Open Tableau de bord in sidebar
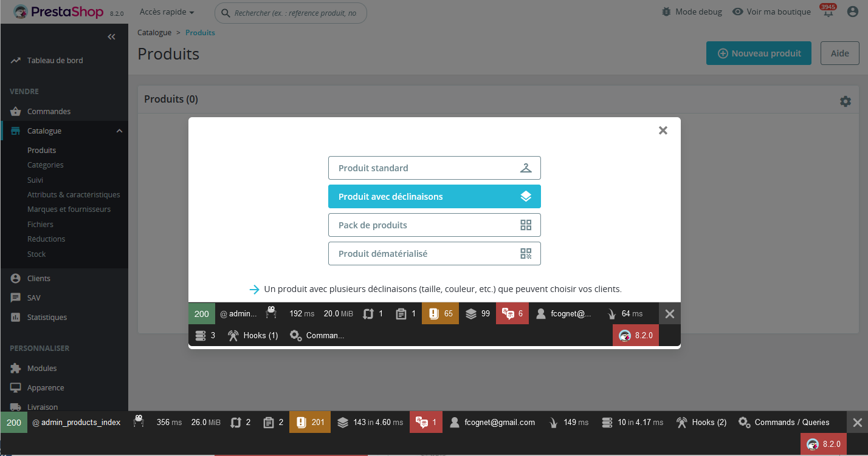The image size is (868, 456). tap(55, 60)
